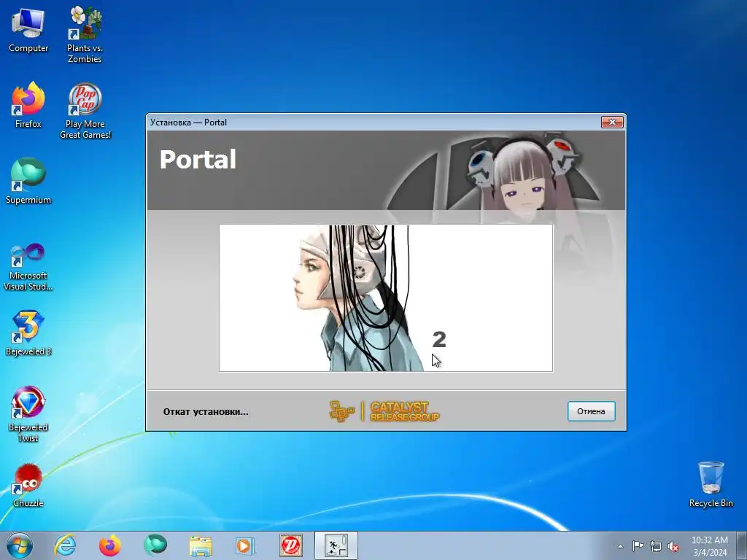Show hidden system tray icons arrow

coord(620,546)
